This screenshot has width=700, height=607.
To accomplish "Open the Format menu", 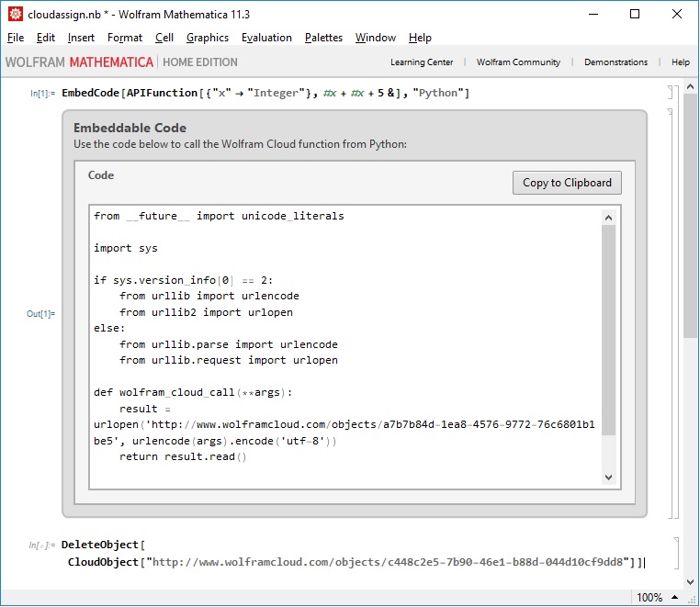I will 125,38.
